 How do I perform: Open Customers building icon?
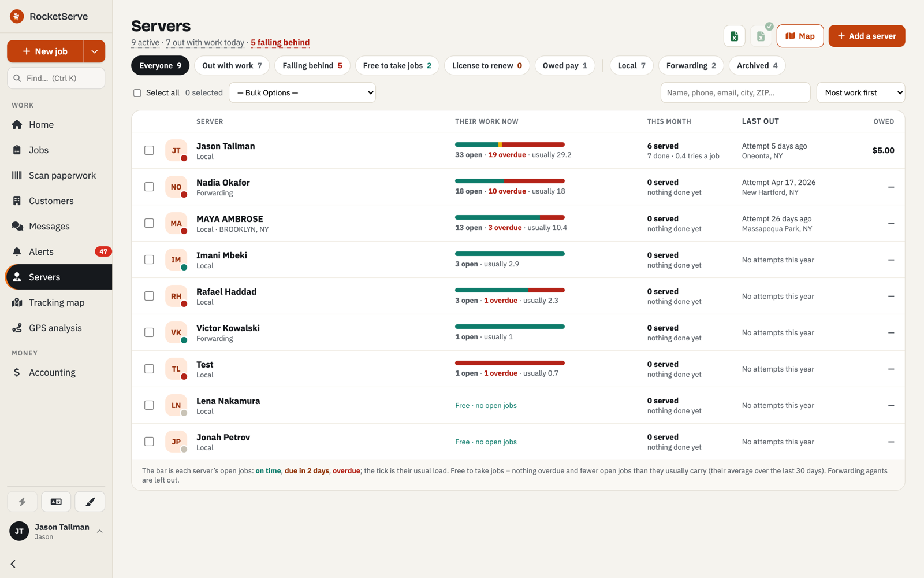pos(17,201)
